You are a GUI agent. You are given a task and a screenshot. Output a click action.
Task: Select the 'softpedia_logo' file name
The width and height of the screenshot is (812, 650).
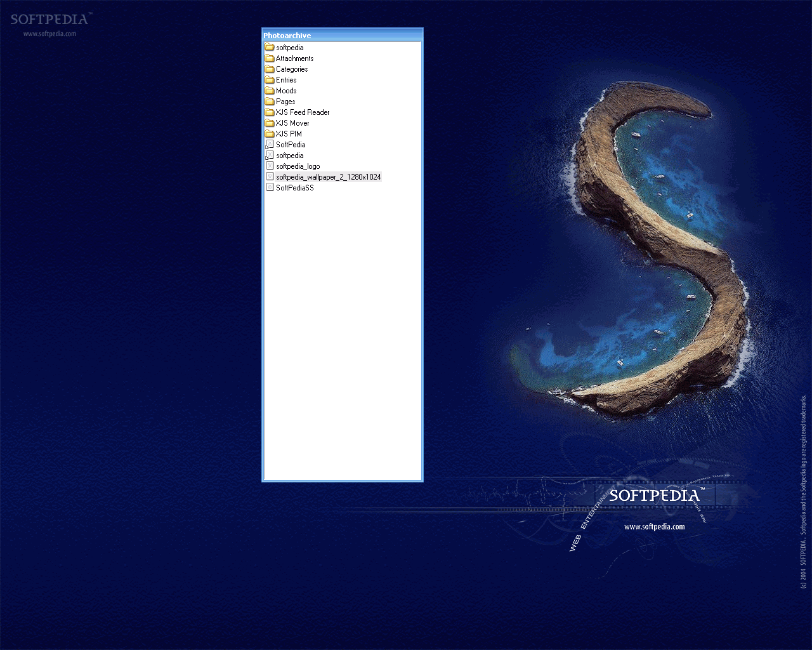point(298,166)
